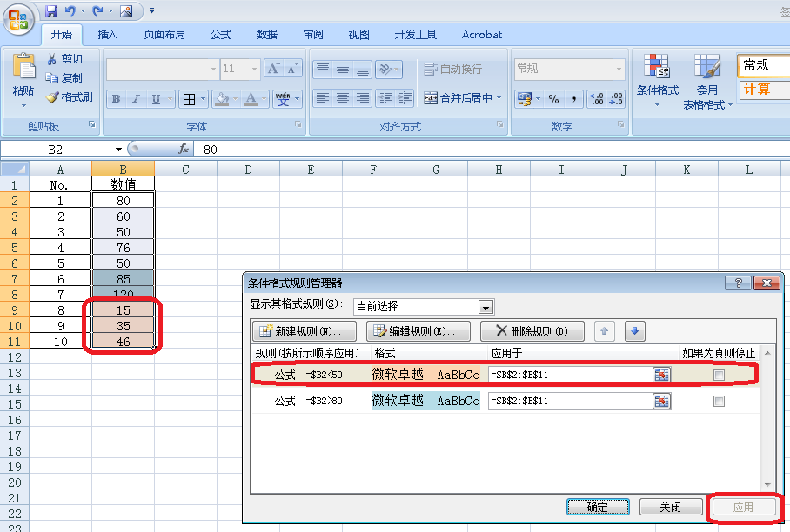Center text horizontally
This screenshot has height=532, width=790.
click(x=343, y=98)
